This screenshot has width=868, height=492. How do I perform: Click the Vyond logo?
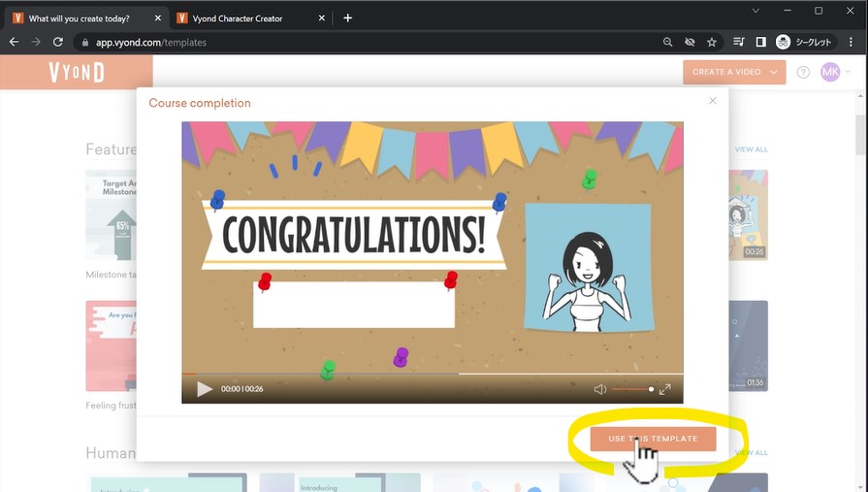coord(77,73)
